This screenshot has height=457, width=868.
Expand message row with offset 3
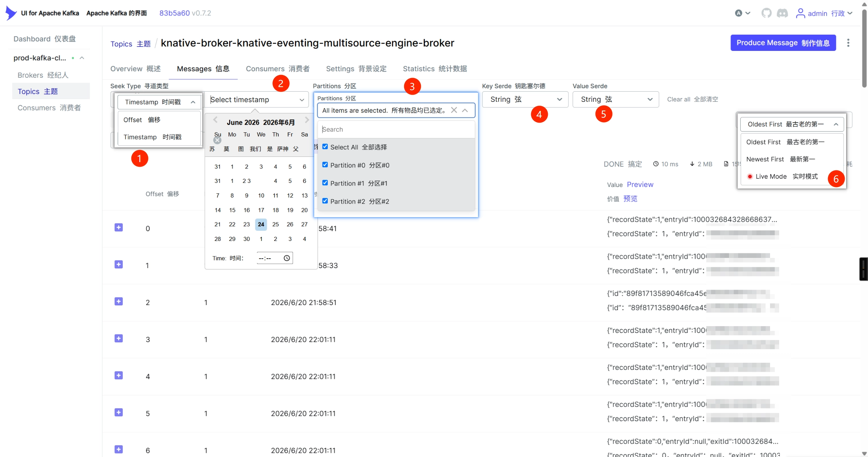pos(119,338)
